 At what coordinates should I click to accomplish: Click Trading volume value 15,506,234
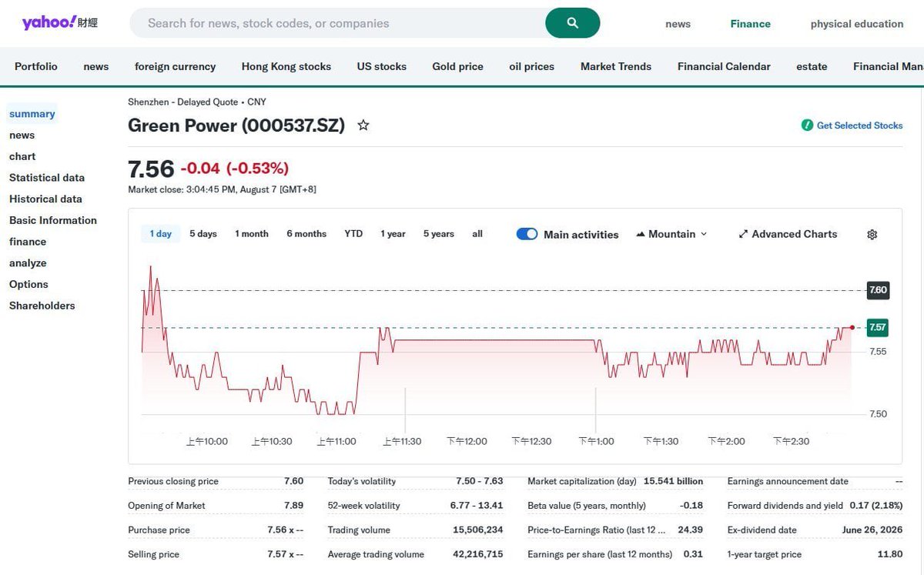click(478, 530)
